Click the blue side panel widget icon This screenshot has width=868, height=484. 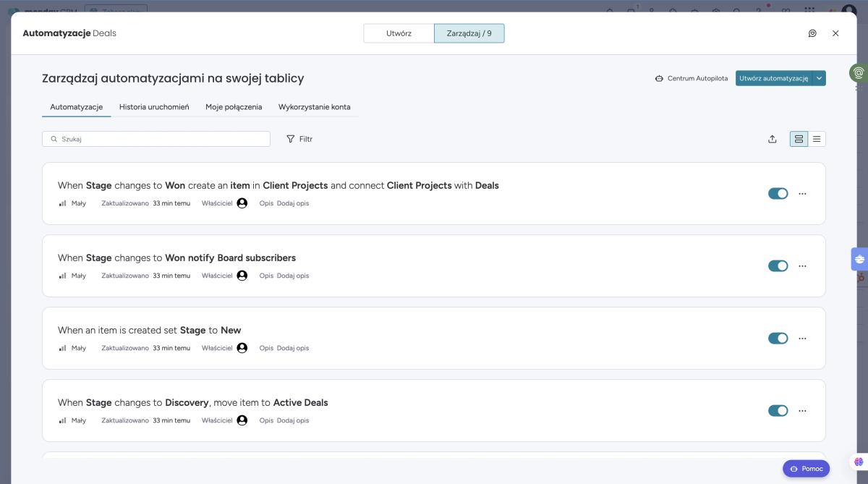[x=859, y=259]
